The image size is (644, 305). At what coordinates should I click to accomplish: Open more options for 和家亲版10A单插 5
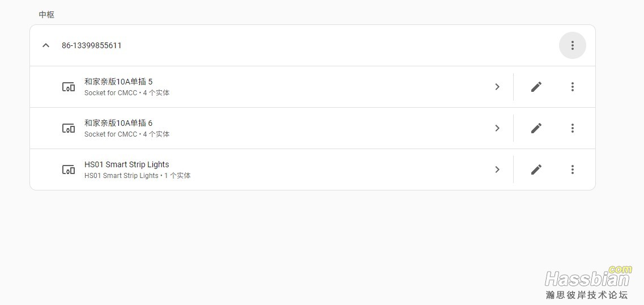pos(572,87)
